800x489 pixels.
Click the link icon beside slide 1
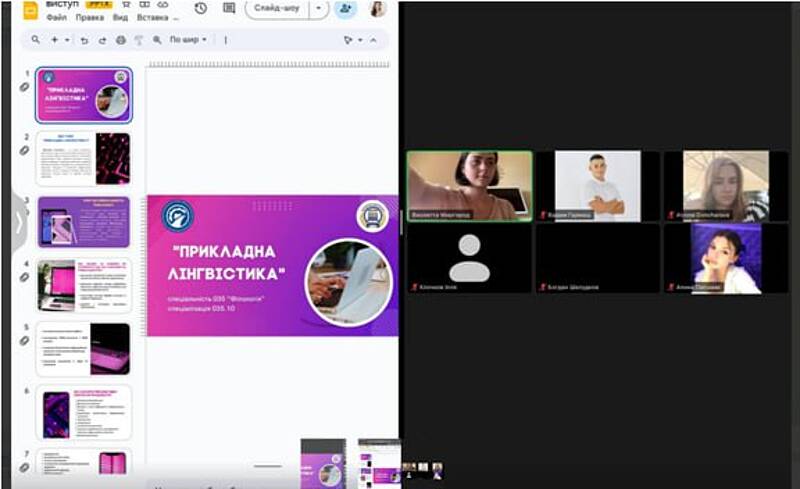click(x=24, y=87)
